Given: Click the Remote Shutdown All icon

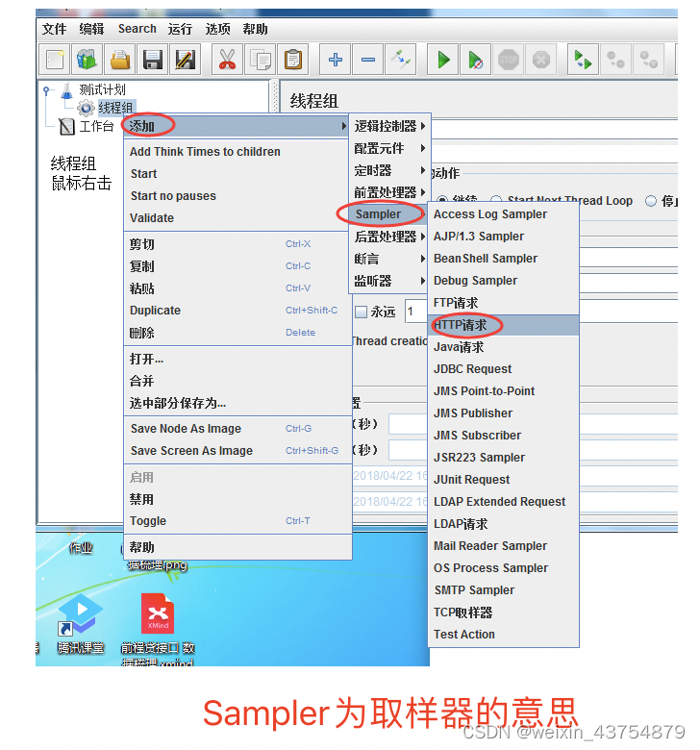Looking at the screenshot, I should click(x=648, y=60).
